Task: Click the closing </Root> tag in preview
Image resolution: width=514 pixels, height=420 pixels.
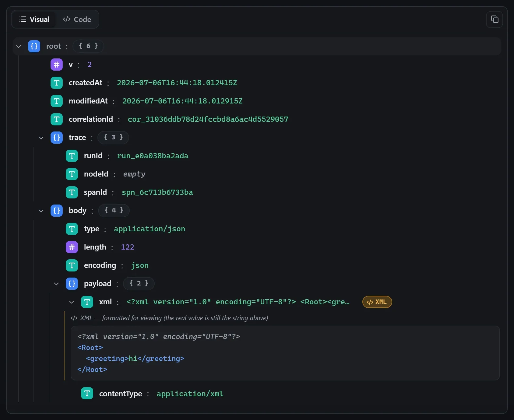Action: [x=92, y=369]
